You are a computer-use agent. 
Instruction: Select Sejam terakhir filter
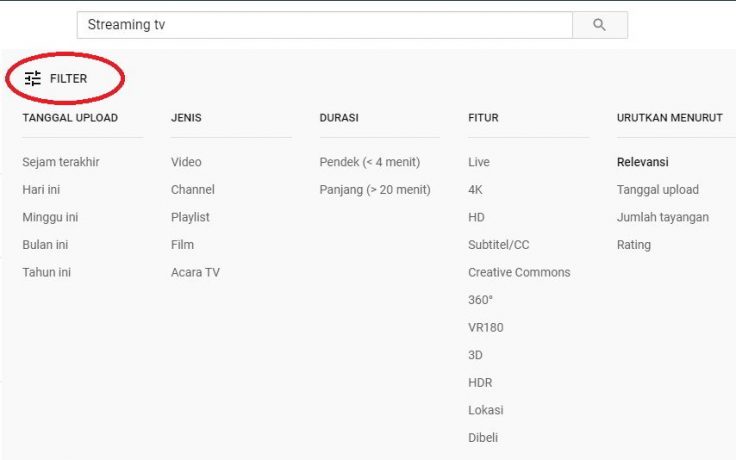click(x=60, y=162)
